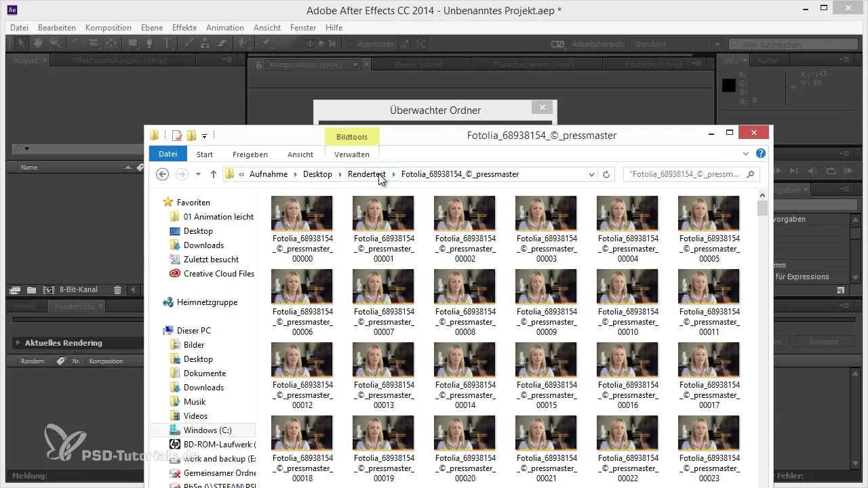Open the Effekte menu
The image size is (868, 488).
point(184,28)
